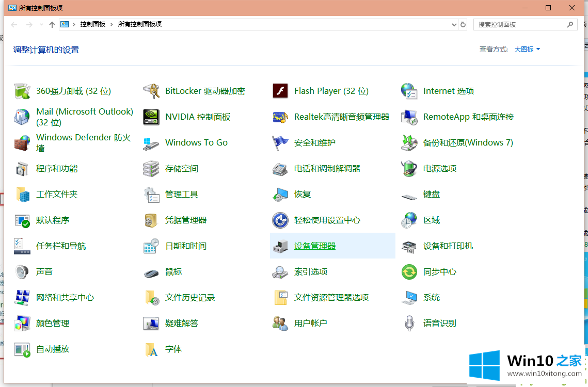Screen dimensions: 588x387
Task: Click the 区域 globe-clock icon
Action: click(x=409, y=220)
